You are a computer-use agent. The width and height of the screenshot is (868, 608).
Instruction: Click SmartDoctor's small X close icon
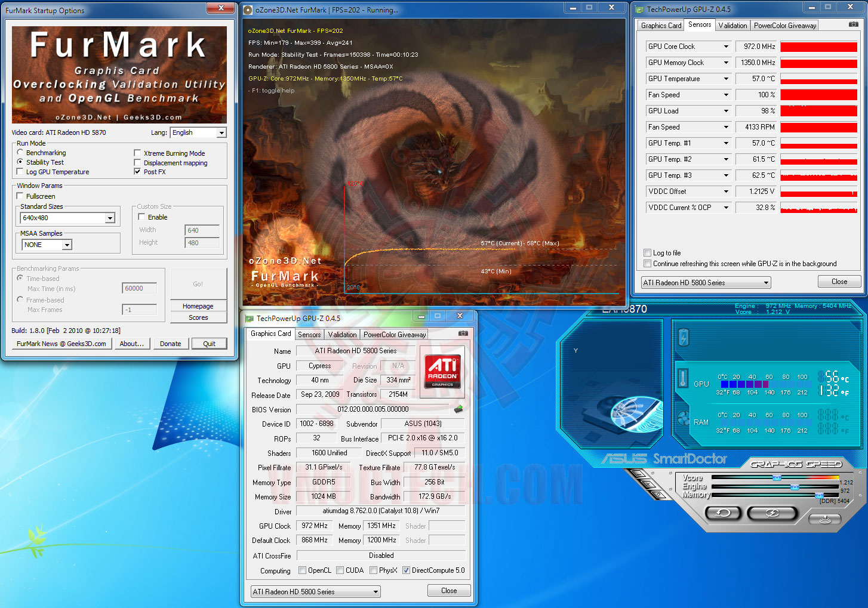(648, 484)
